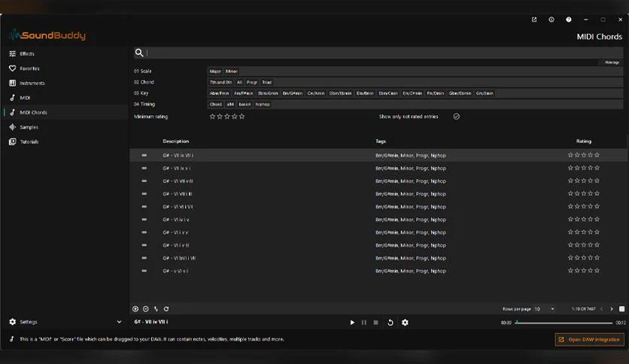Viewport: 629px width, 364px height.
Task: Go to the previous page of results
Action: pos(601,308)
